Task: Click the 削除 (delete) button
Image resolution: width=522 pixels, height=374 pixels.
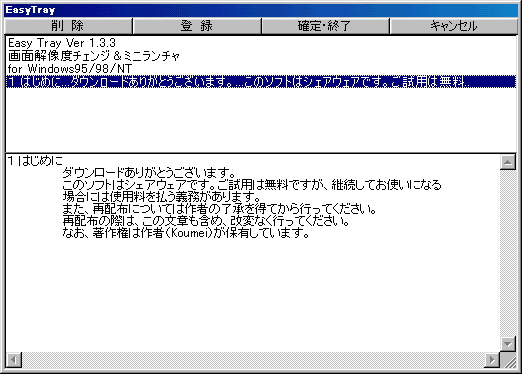Action: pyautogui.click(x=68, y=26)
